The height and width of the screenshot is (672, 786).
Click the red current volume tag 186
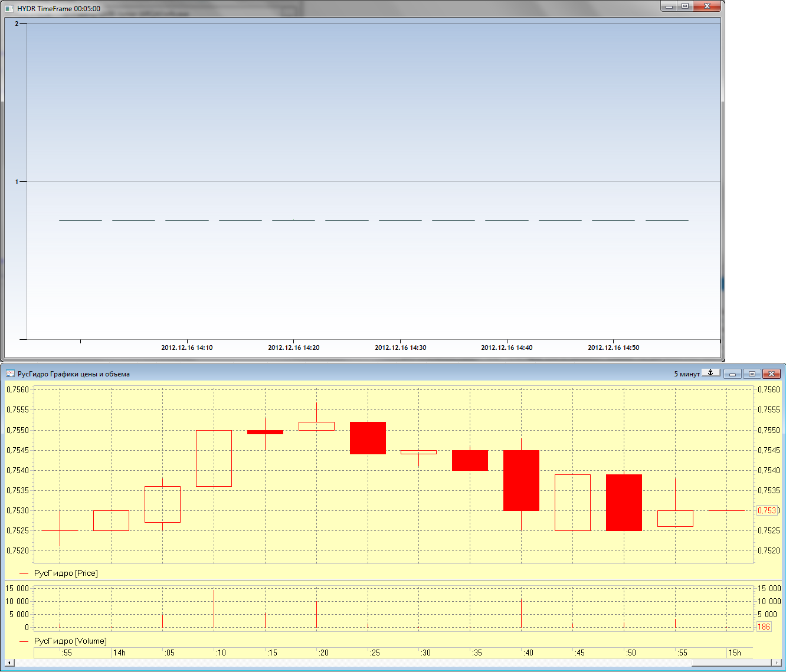click(x=764, y=627)
